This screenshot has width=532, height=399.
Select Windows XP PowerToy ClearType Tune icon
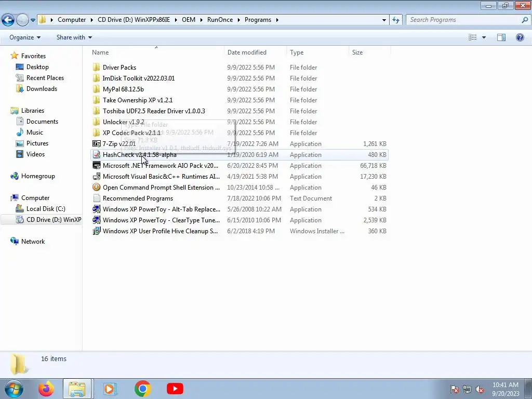[x=96, y=220]
